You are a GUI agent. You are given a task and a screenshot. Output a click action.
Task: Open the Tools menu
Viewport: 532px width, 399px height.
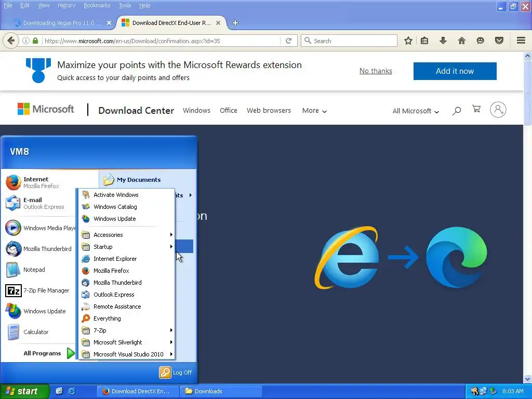[x=125, y=5]
